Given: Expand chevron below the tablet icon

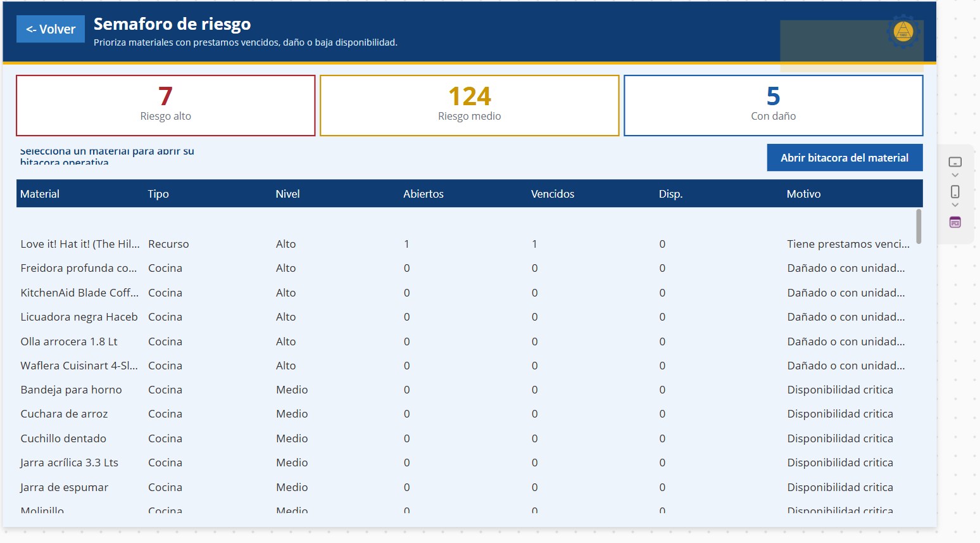Looking at the screenshot, I should (955, 176).
